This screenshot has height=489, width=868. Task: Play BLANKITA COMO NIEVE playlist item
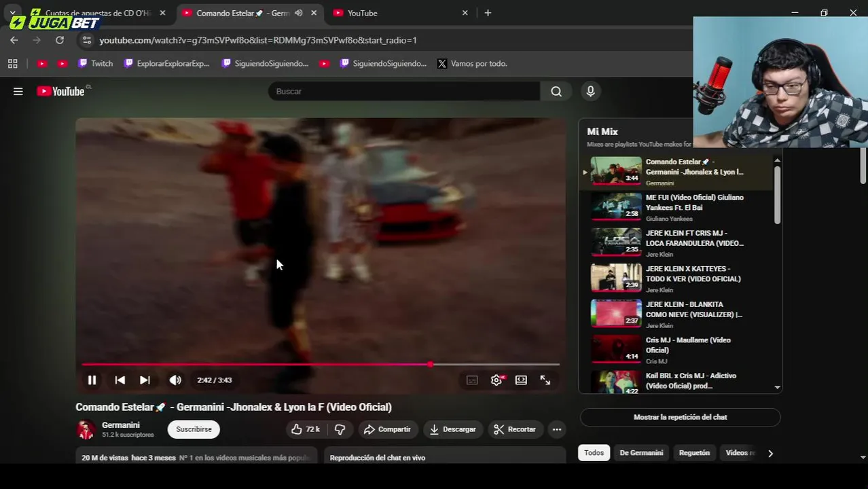pyautogui.click(x=676, y=314)
